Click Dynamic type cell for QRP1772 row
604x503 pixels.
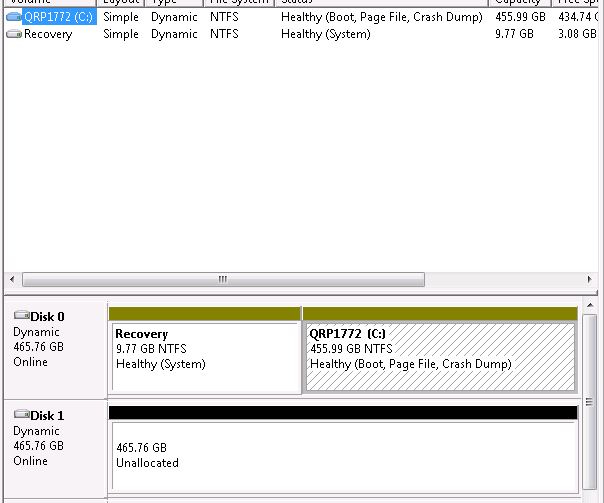(x=174, y=17)
